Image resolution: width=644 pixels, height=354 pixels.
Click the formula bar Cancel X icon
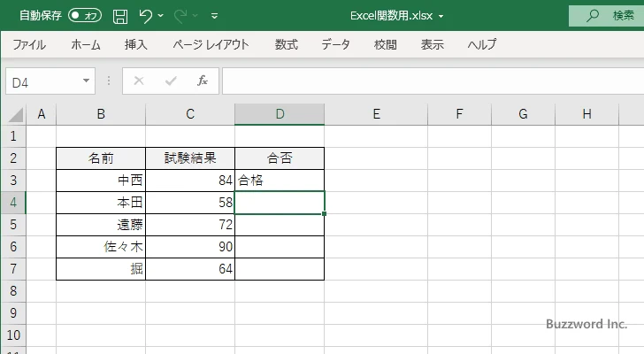tap(139, 81)
